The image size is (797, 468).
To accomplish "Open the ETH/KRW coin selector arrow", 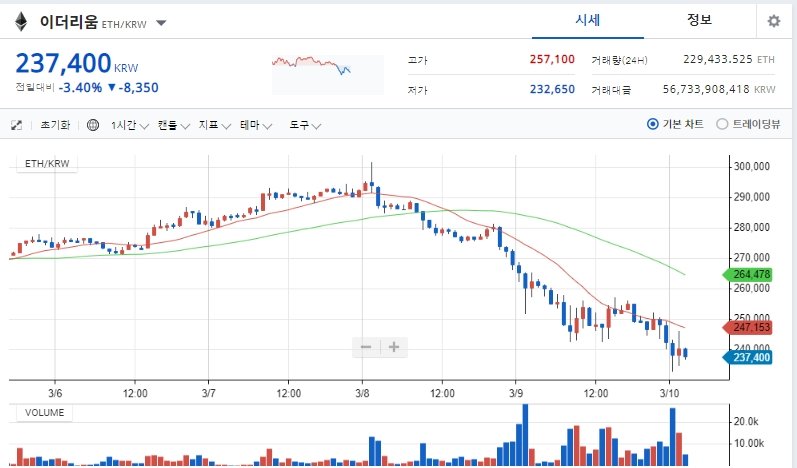I will [161, 23].
